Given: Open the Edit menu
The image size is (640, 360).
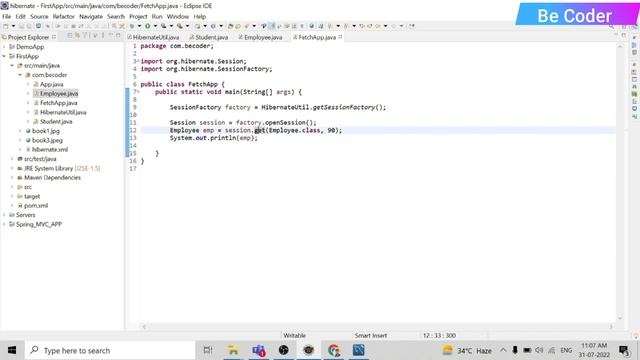Looking at the screenshot, I should [20, 16].
